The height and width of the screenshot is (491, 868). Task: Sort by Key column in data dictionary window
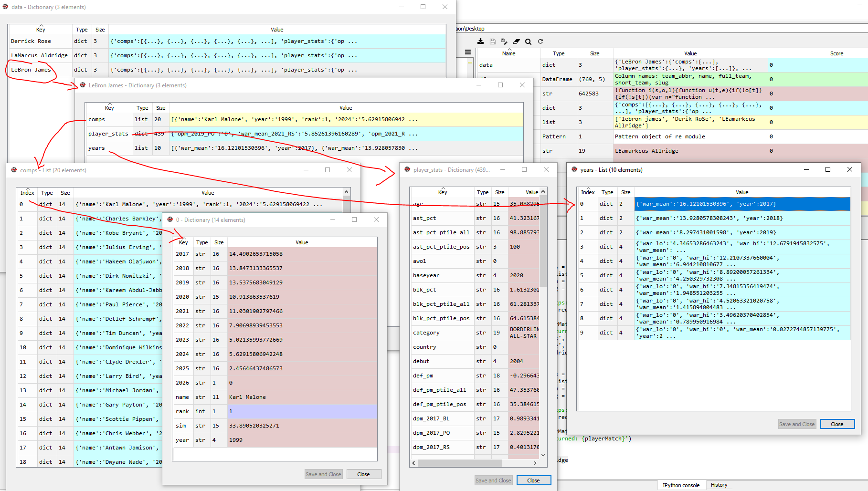[41, 30]
